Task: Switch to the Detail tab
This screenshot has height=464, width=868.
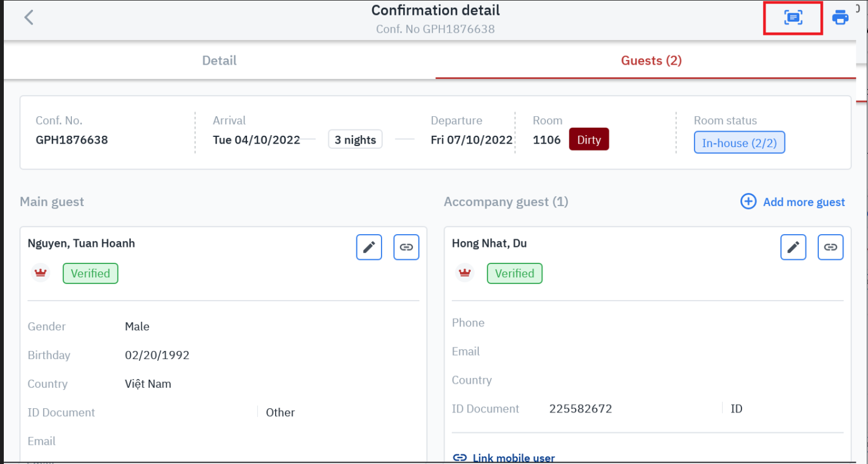Action: pos(219,61)
